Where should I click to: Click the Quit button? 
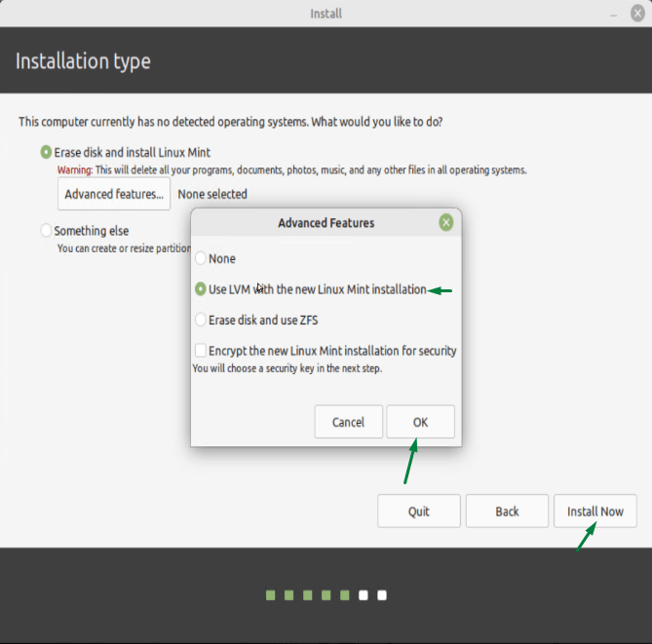419,511
